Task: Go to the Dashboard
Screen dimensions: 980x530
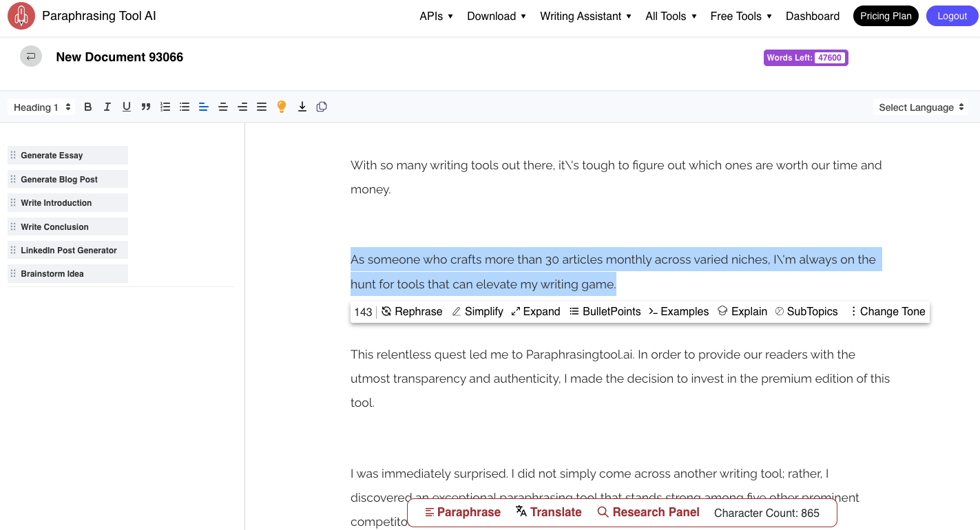Action: click(813, 16)
